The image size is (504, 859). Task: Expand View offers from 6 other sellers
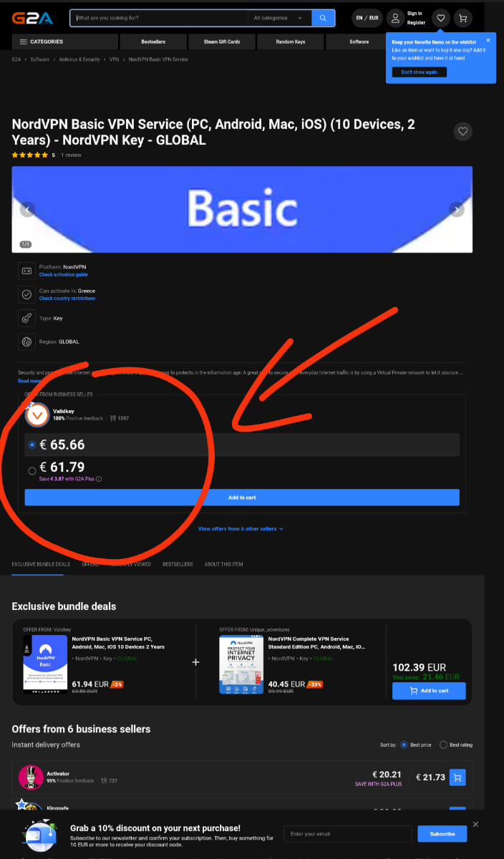pos(241,529)
